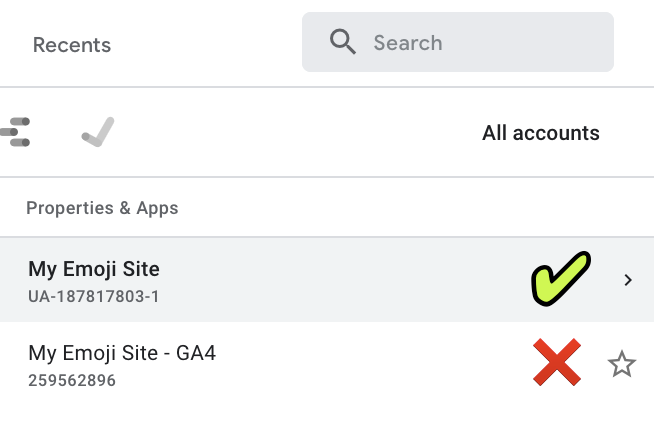Screen dimensions: 654x436
Task: Click the Search placeholder text
Action: pyautogui.click(x=408, y=43)
